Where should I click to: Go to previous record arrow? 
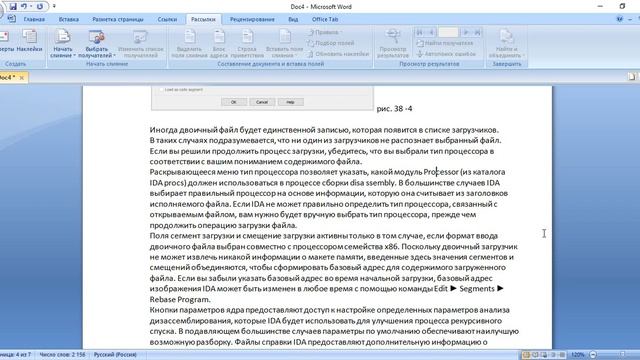[x=431, y=32]
